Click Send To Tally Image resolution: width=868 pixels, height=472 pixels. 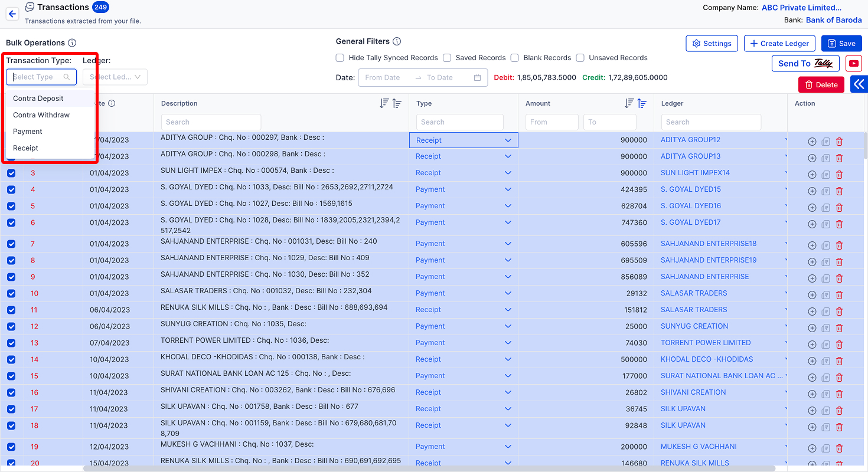pyautogui.click(x=805, y=64)
